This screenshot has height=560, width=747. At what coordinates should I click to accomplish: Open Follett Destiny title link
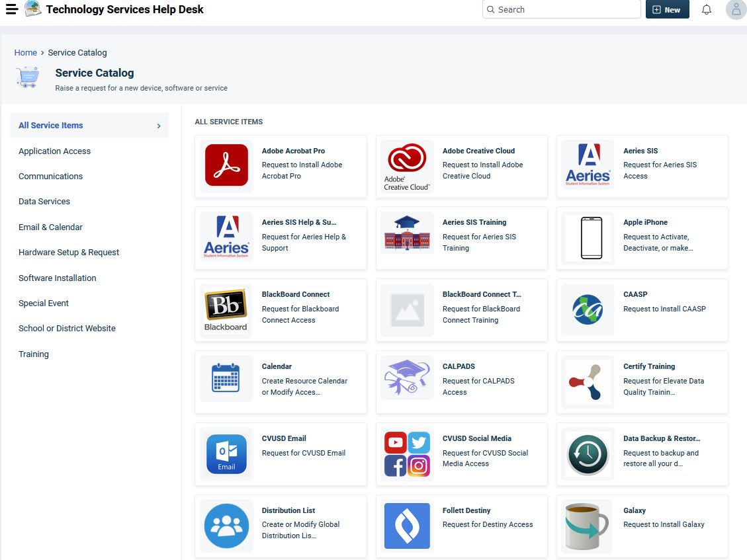[x=466, y=510]
